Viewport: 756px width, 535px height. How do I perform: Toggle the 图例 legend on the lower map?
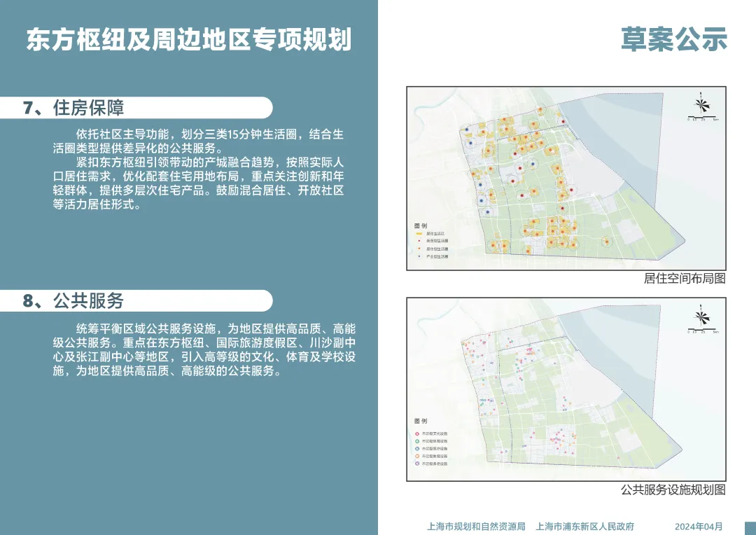(420, 420)
